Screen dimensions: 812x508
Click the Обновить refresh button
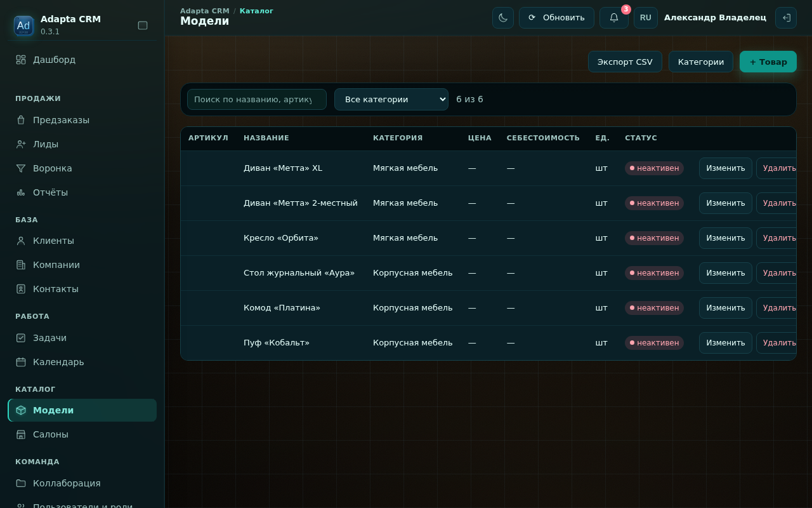(556, 18)
